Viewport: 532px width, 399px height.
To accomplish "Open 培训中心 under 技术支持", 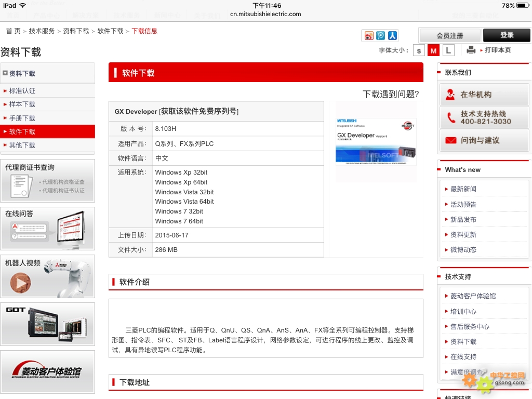I will click(x=463, y=312).
